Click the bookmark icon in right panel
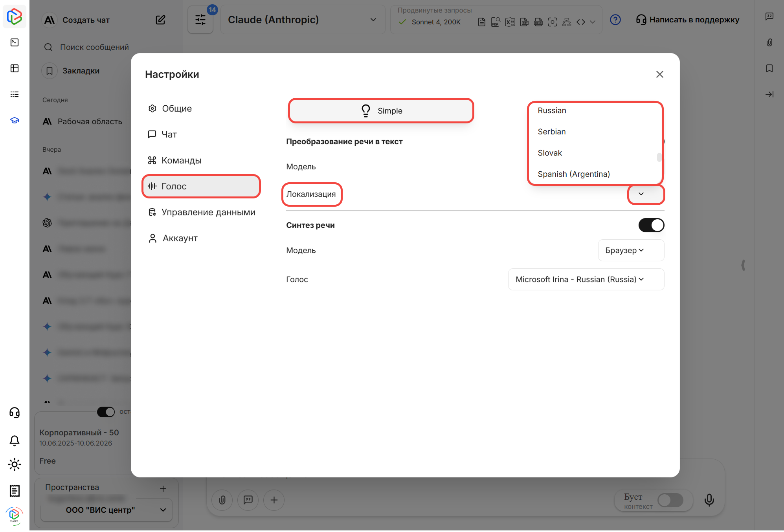Image resolution: width=784 pixels, height=532 pixels. [769, 68]
